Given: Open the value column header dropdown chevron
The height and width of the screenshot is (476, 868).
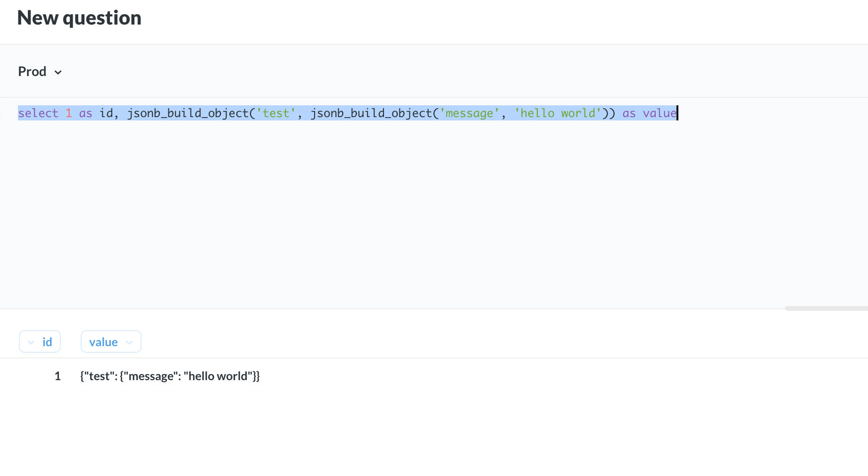Looking at the screenshot, I should tap(129, 341).
